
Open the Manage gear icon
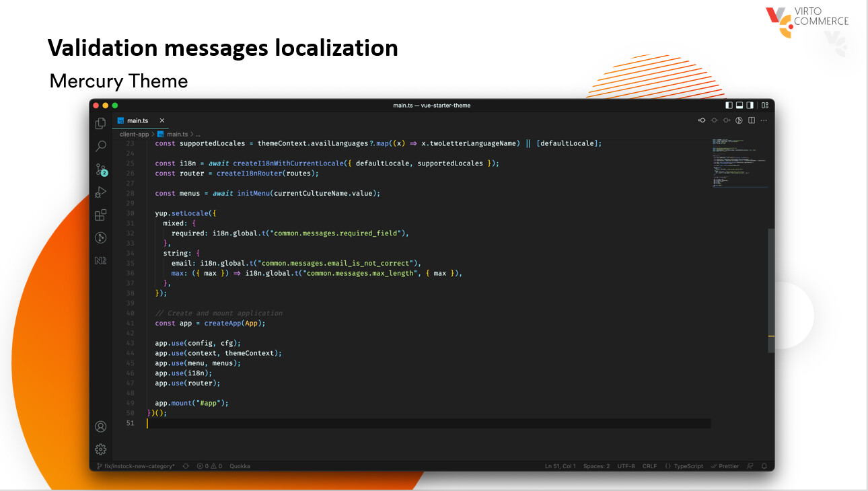tap(100, 449)
